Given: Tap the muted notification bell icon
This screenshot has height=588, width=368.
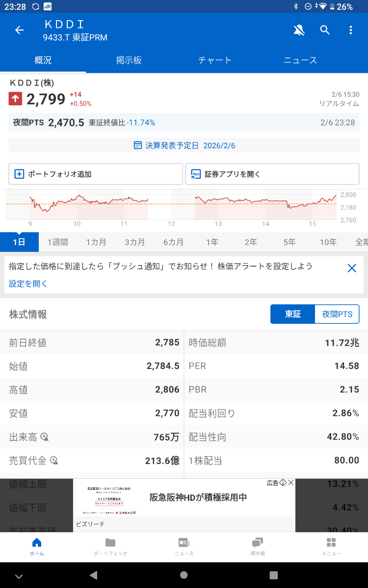Looking at the screenshot, I should tap(299, 30).
